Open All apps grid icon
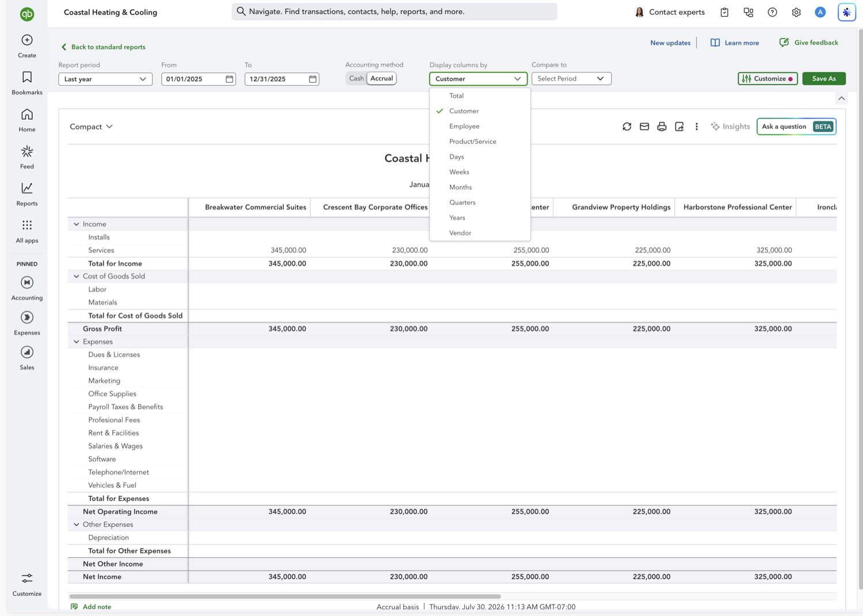The image size is (863, 616). (x=27, y=225)
